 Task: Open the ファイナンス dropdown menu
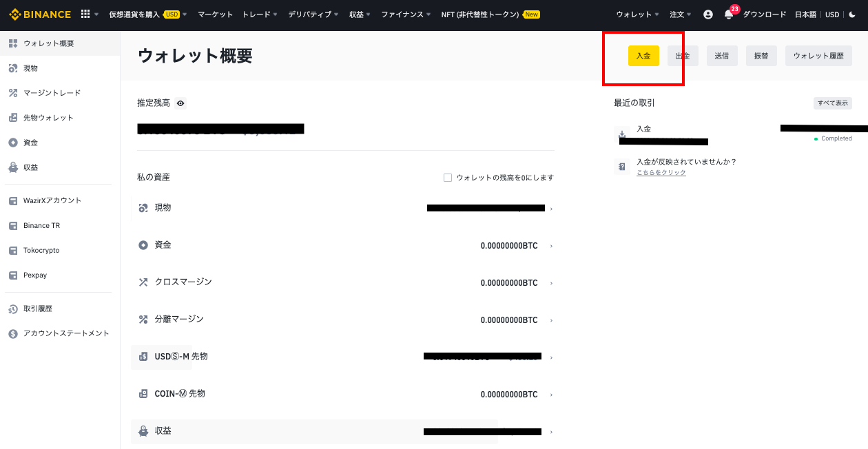406,14
